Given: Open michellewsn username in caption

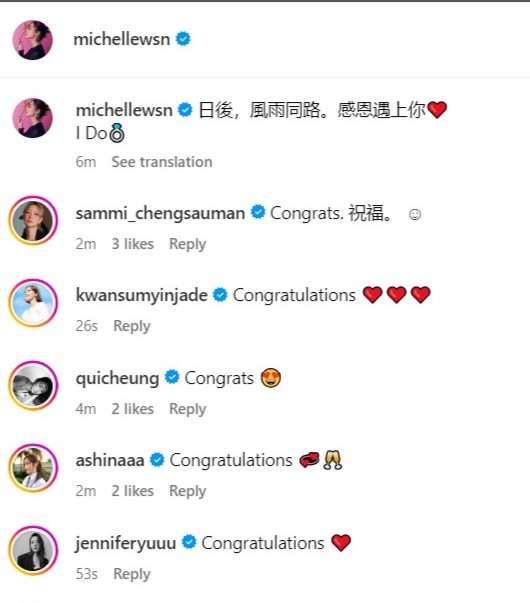Looking at the screenshot, I should click(x=124, y=110).
